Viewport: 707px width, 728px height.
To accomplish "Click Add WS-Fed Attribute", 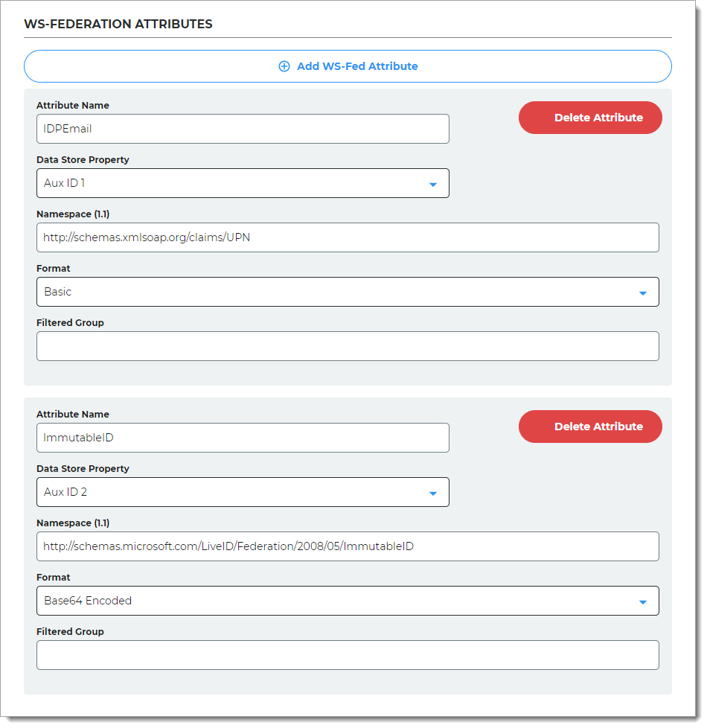I will point(348,66).
